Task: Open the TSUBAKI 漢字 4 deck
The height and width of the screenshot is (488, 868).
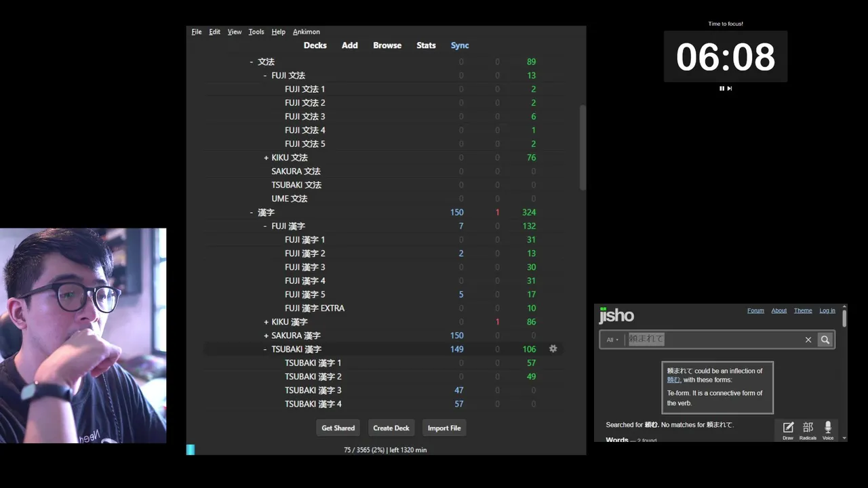Action: click(313, 404)
